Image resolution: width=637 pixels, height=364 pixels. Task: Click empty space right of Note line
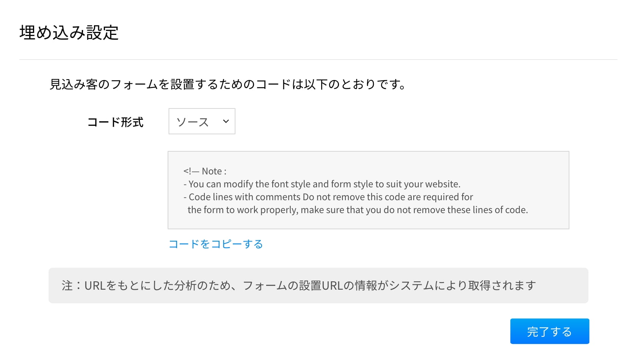(x=379, y=171)
